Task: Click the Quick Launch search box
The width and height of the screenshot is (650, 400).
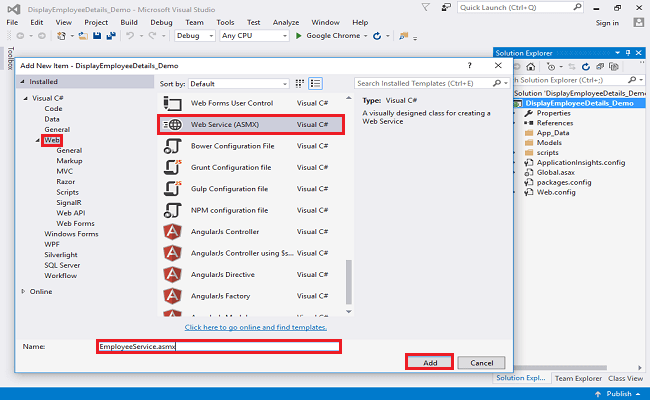Action: [x=520, y=7]
